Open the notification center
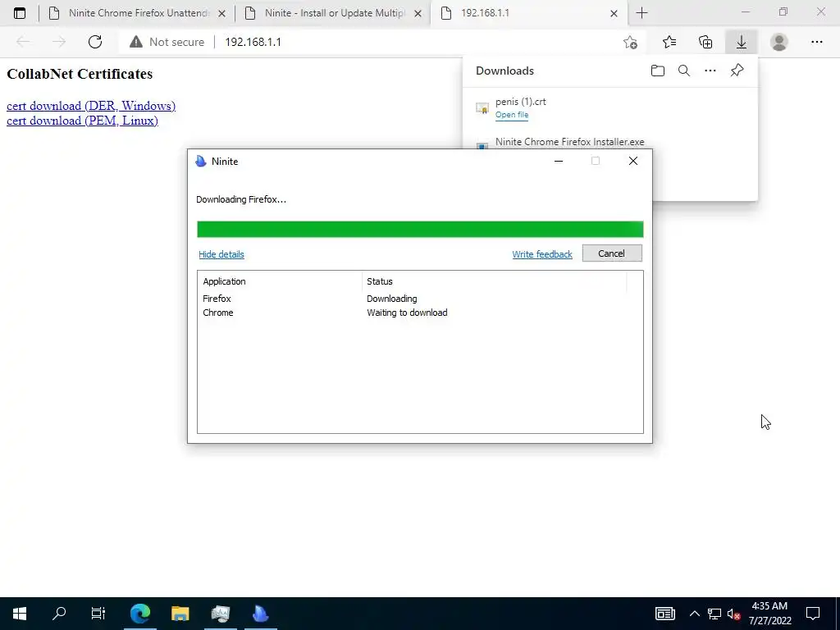The width and height of the screenshot is (840, 630). click(813, 614)
